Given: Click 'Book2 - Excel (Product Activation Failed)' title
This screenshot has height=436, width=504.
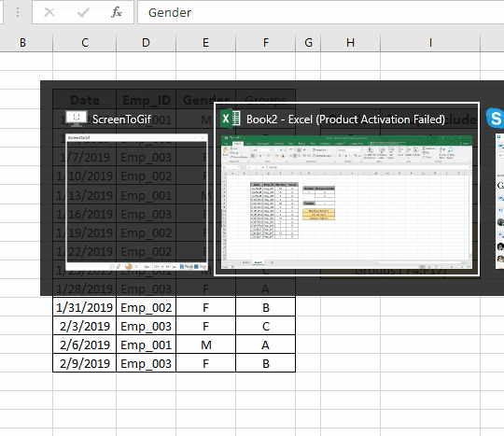Looking at the screenshot, I should (345, 120).
